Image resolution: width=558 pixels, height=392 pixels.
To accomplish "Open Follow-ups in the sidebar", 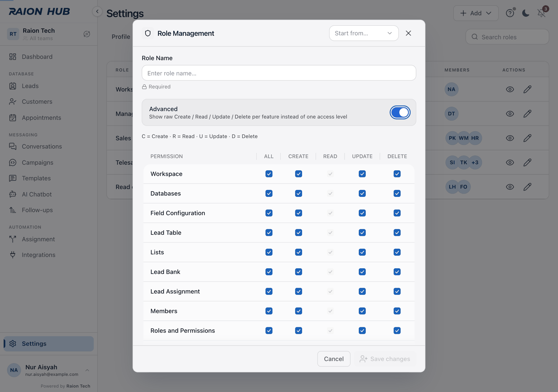I will [48, 210].
